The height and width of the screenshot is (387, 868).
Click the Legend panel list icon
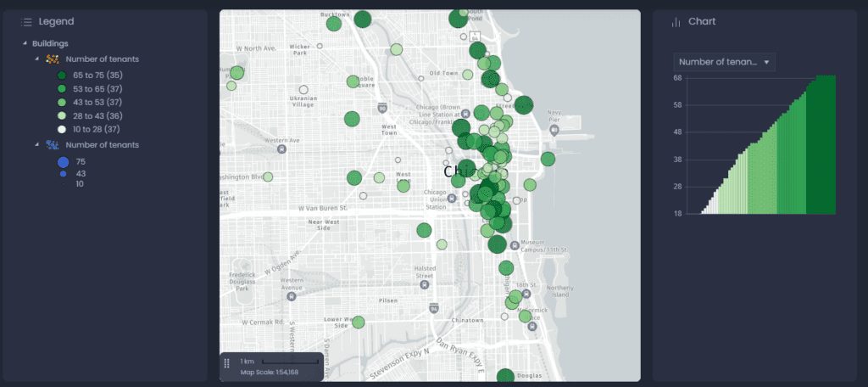point(26,22)
